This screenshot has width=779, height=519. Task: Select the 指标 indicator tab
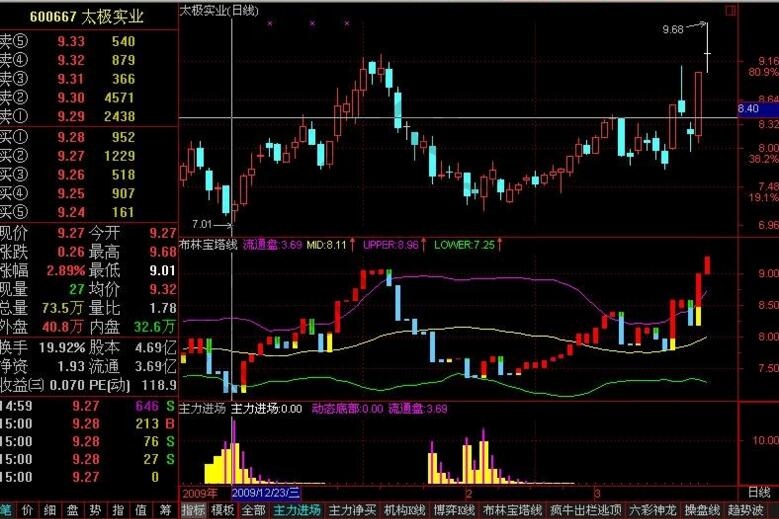pos(194,510)
